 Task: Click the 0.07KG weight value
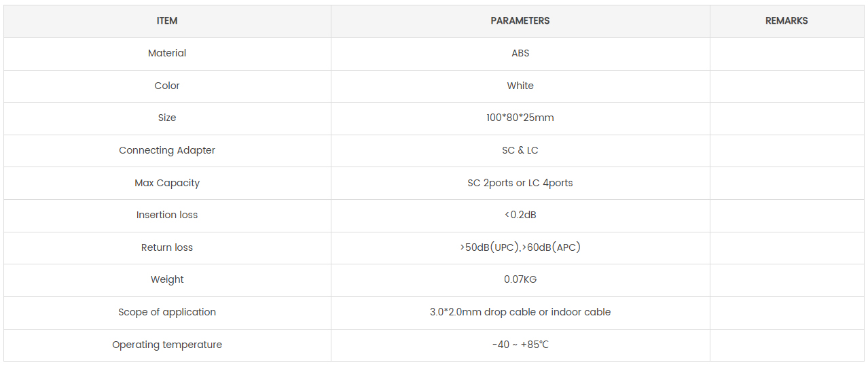520,279
